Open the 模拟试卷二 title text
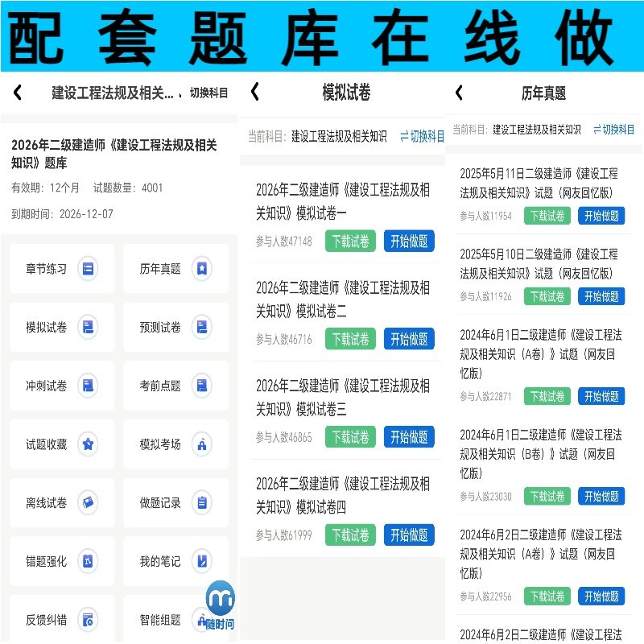The width and height of the screenshot is (644, 644). coord(343,299)
